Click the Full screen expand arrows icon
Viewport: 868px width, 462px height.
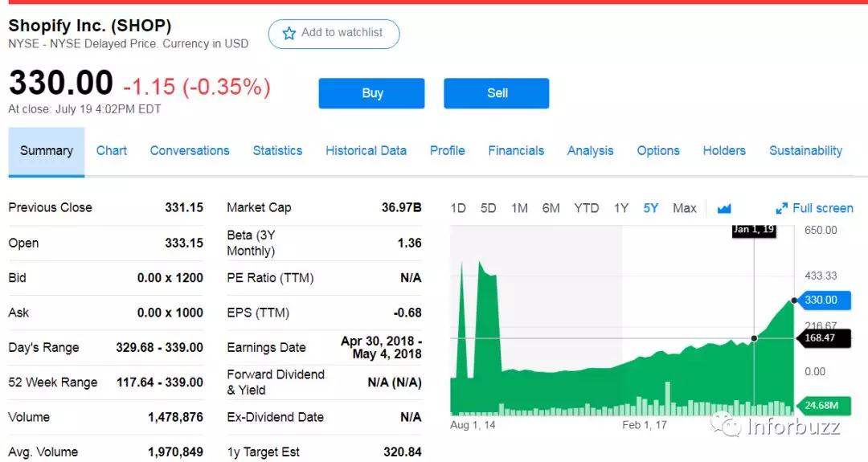781,209
